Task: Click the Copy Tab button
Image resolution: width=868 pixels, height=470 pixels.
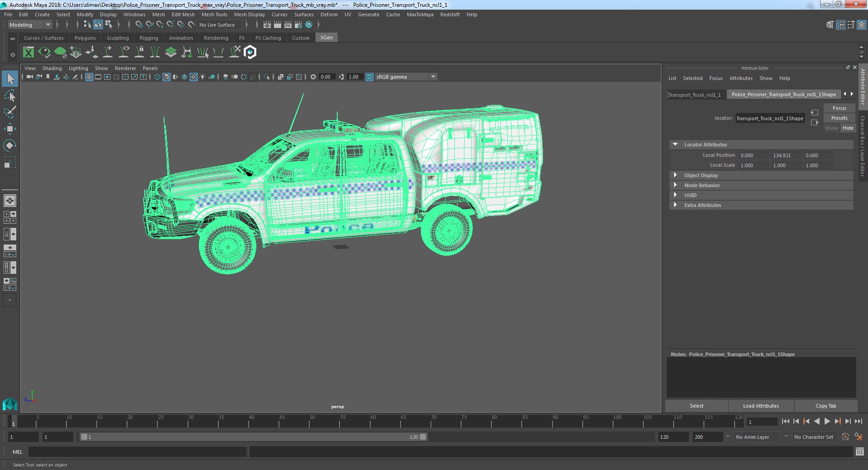Action: [x=826, y=406]
